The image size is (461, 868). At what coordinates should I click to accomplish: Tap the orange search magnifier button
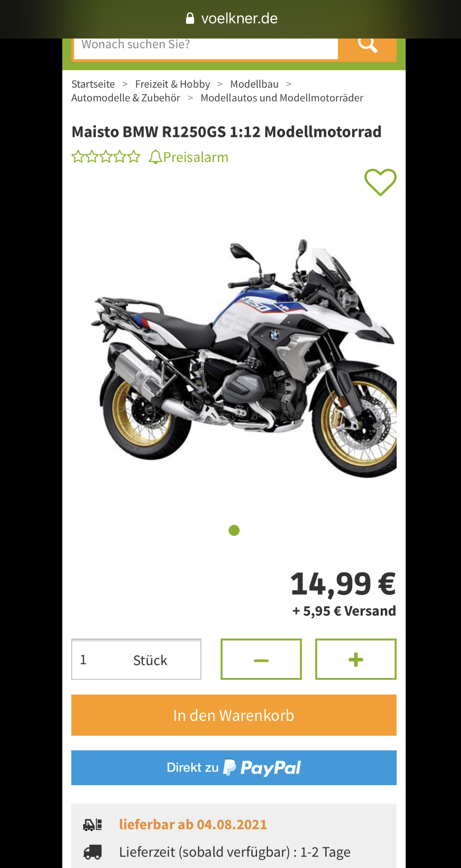point(367,48)
